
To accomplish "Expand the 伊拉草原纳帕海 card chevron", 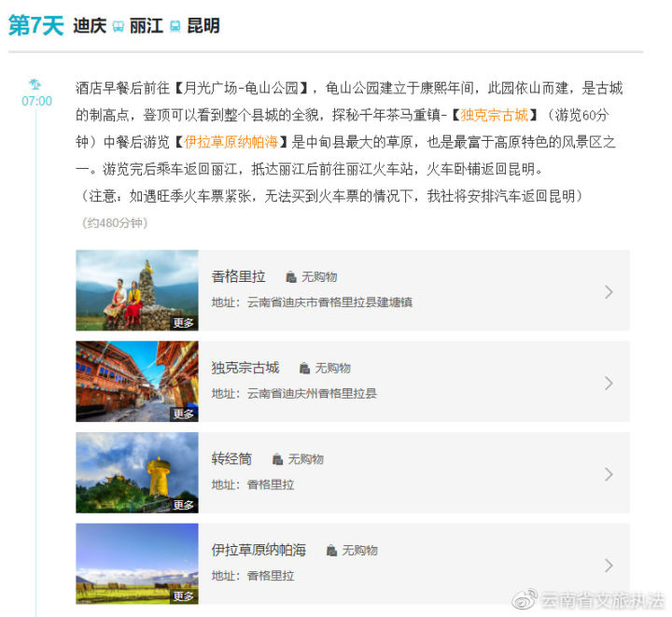I will click(x=609, y=566).
